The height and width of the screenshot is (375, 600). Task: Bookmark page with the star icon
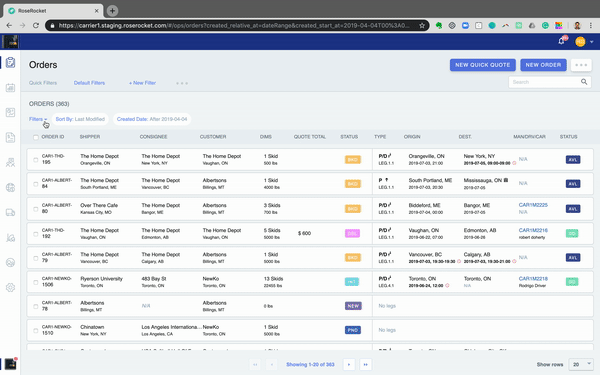click(422, 25)
